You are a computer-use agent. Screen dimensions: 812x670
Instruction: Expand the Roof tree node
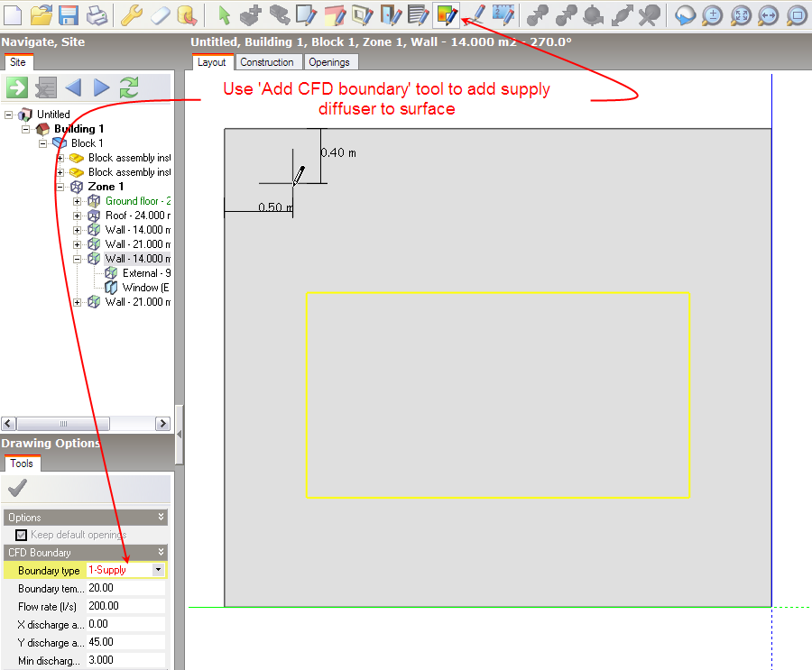[x=78, y=216]
